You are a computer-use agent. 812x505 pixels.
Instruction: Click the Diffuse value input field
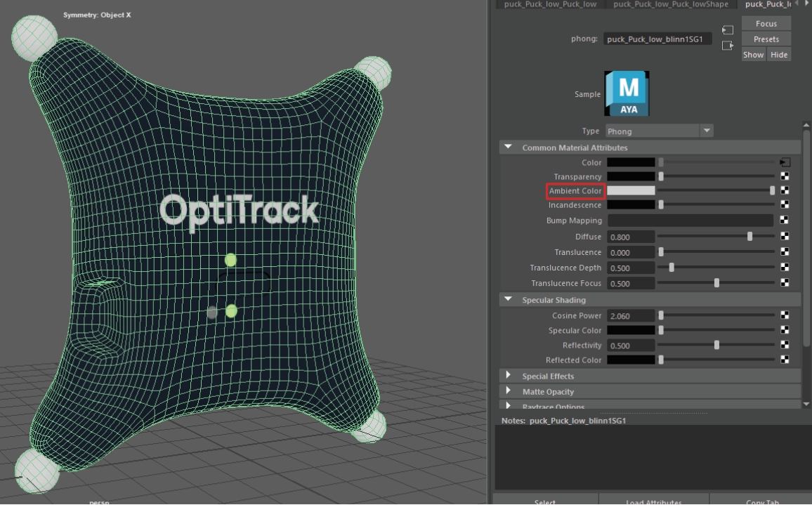point(630,237)
